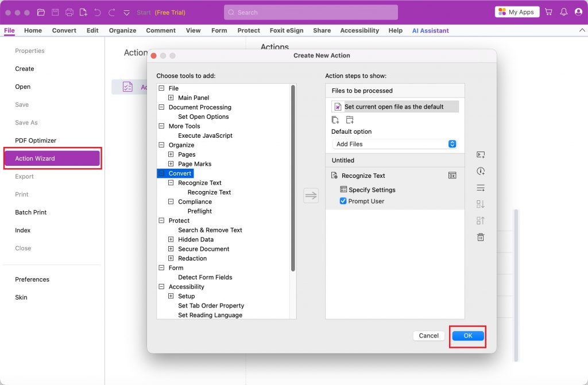Screen dimensions: 588x385
Task: Click the Untitled panel header
Action: [x=395, y=160]
